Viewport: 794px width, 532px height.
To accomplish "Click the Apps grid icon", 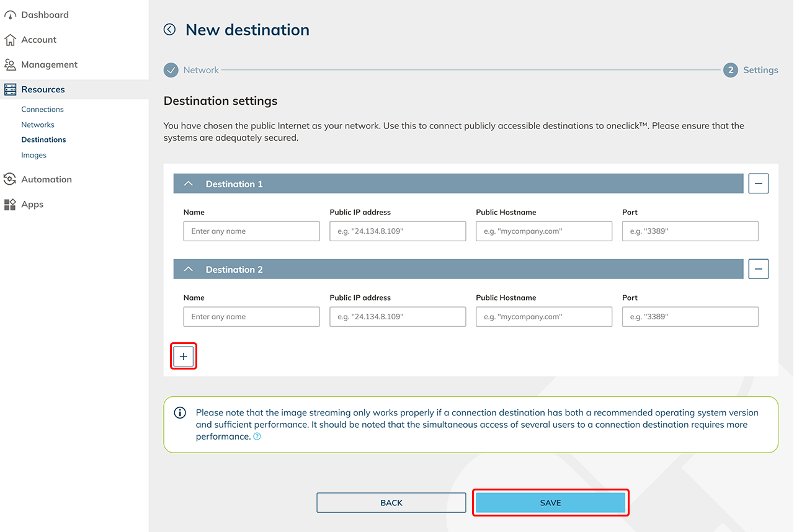I will point(10,205).
